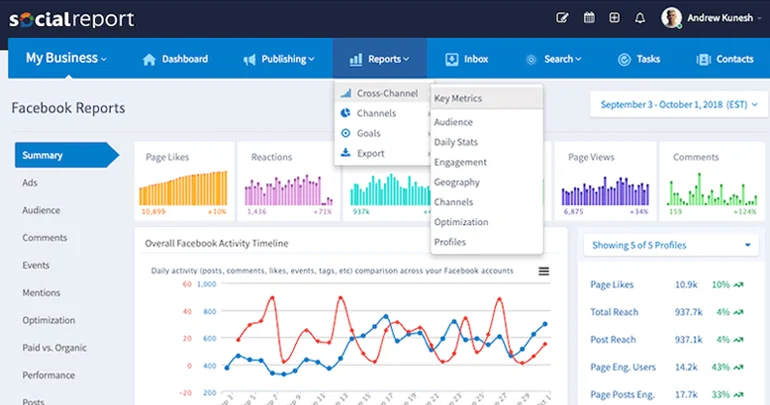Select the Summary sidebar tab

pyautogui.click(x=67, y=155)
